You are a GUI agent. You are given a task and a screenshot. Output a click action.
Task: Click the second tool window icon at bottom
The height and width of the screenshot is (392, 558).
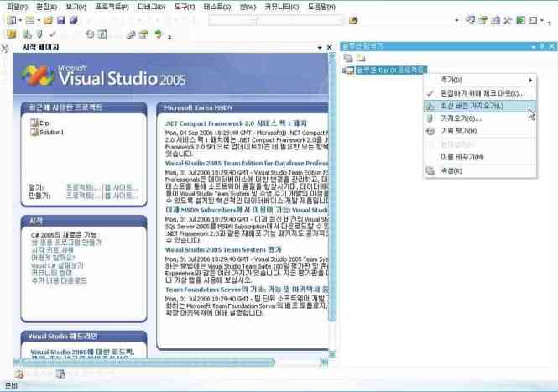click(60, 374)
